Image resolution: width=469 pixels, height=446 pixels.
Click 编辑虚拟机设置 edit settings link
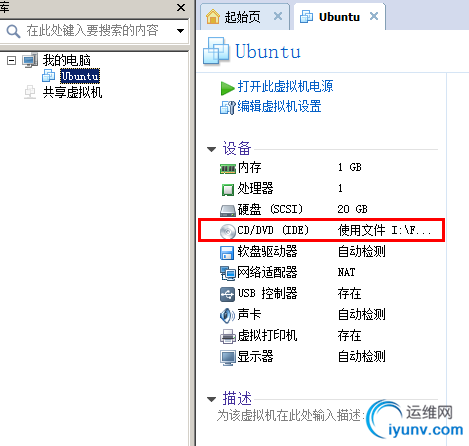[279, 107]
